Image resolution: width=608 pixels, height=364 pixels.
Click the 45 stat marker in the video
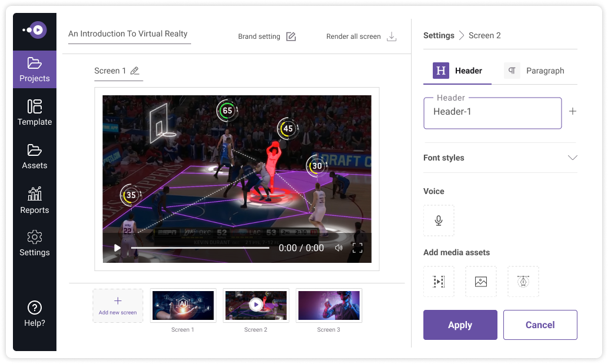click(x=288, y=128)
